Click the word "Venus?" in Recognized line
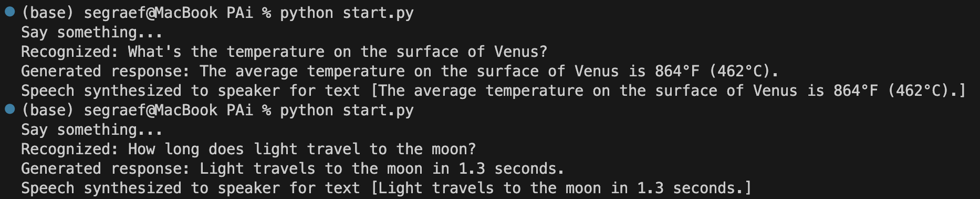980x199 pixels. tap(521, 52)
